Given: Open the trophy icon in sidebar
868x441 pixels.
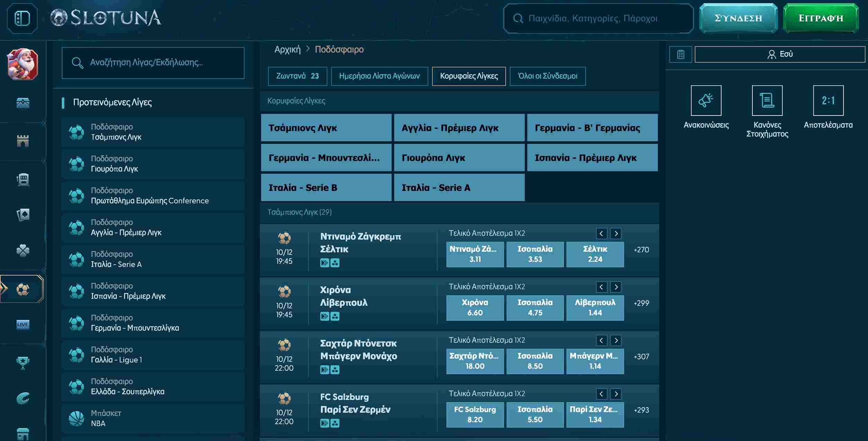Looking at the screenshot, I should pyautogui.click(x=23, y=362).
